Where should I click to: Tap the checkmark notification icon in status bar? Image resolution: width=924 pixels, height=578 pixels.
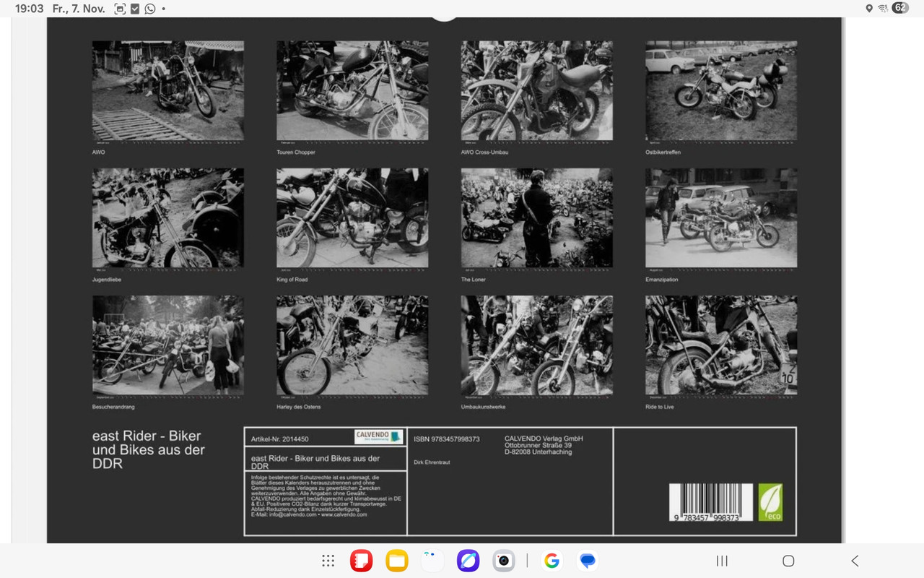(135, 9)
